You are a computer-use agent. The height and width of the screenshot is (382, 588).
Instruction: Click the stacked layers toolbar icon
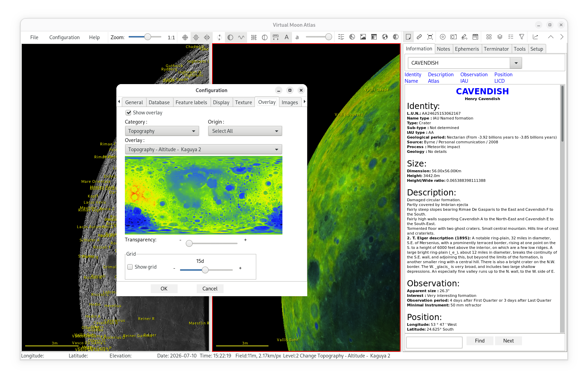(500, 37)
